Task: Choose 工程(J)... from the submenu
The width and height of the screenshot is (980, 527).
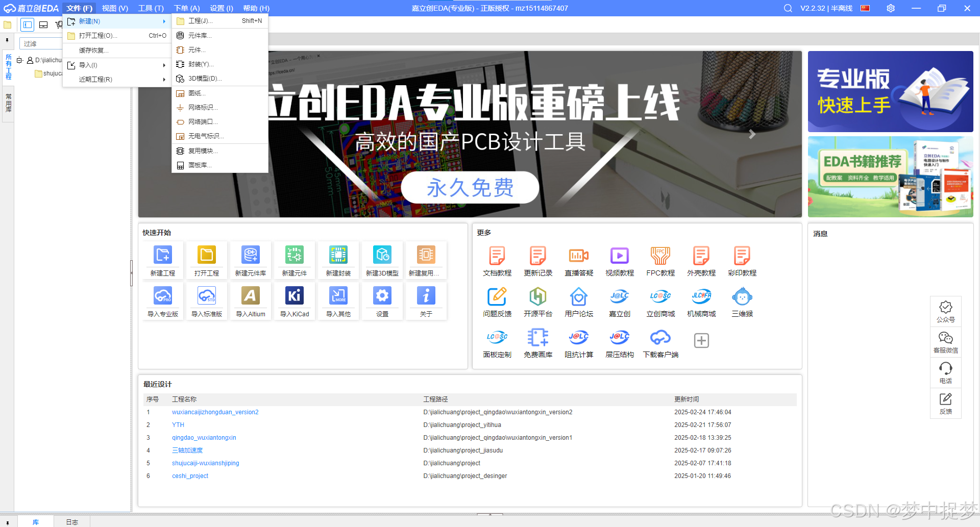Action: tap(219, 21)
